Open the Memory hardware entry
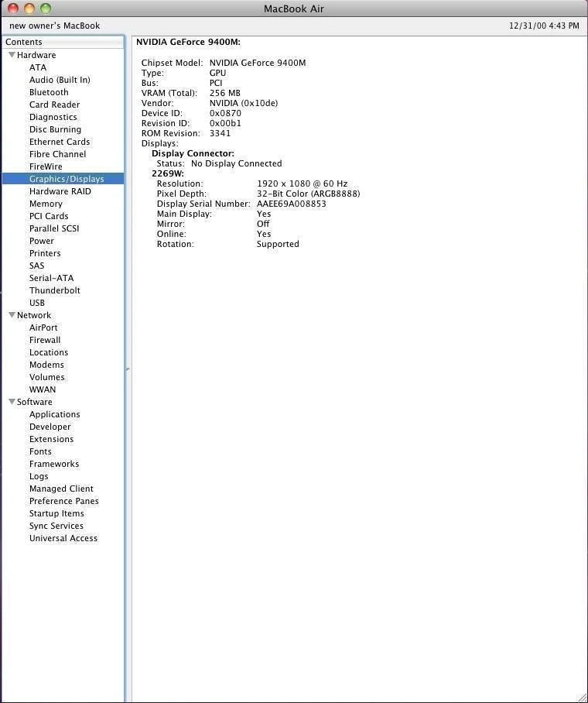 click(46, 204)
